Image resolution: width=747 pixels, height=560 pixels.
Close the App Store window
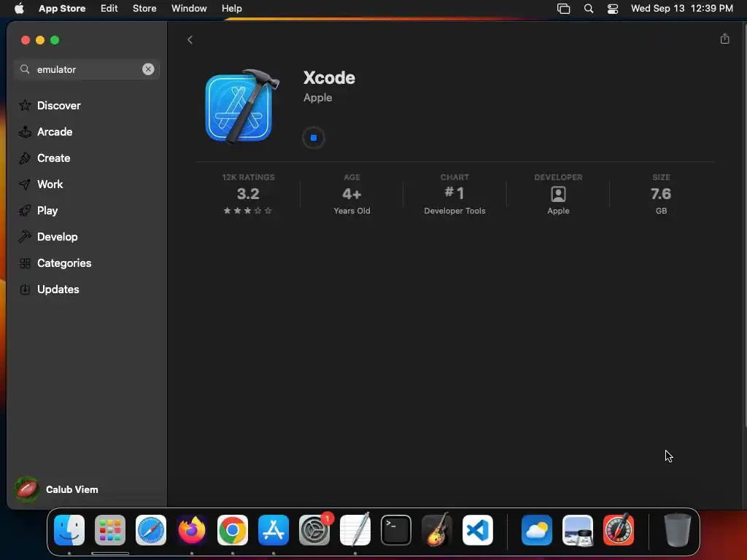coord(26,40)
